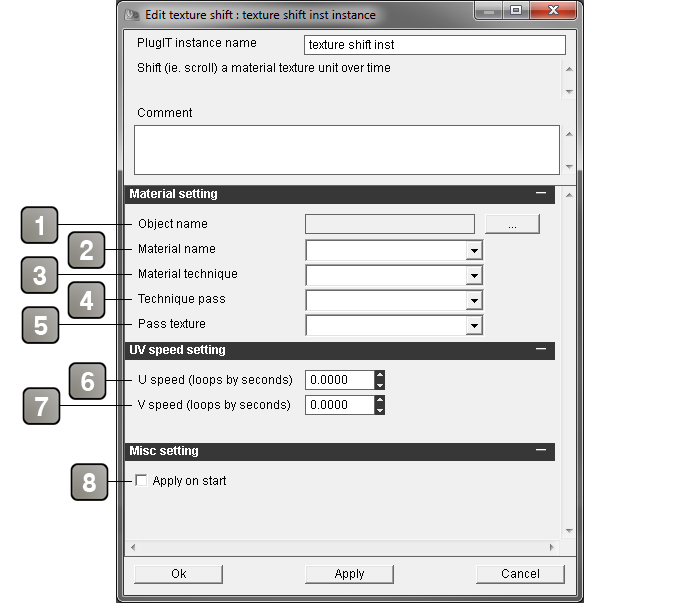Viewport: 700px width, 603px height.
Task: Increase U speed with up arrow
Action: click(379, 375)
